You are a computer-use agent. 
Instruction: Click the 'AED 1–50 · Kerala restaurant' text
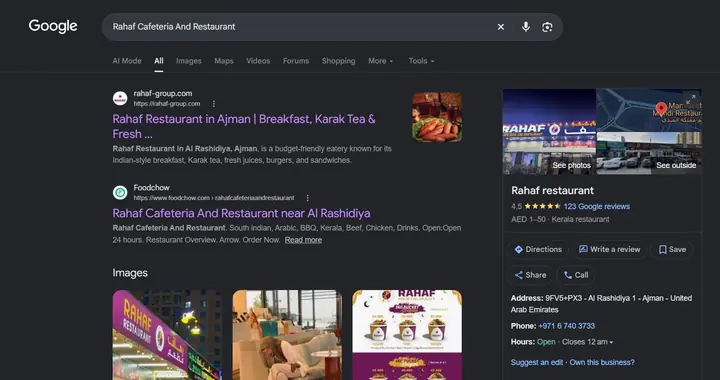coord(560,219)
